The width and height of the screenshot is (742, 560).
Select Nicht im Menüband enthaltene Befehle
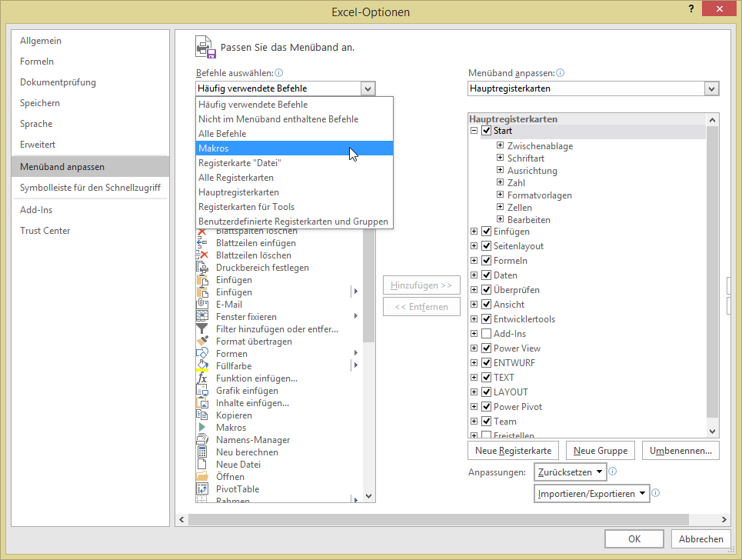coord(294,118)
